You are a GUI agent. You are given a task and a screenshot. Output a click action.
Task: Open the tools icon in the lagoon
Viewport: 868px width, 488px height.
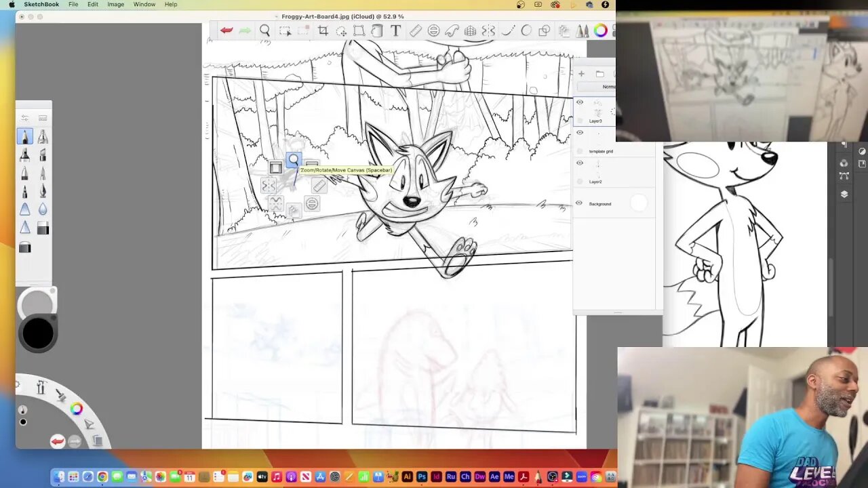[41, 388]
